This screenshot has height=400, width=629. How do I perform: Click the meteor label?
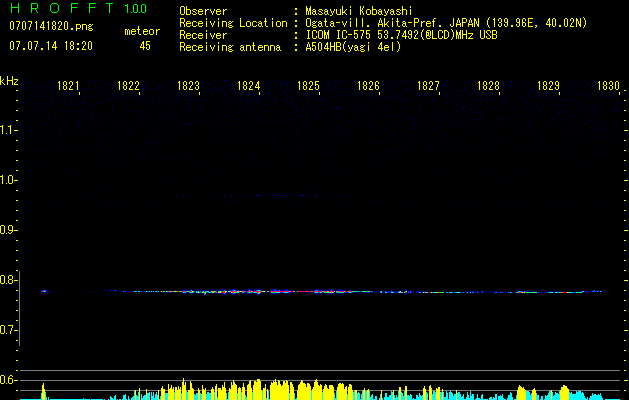142,31
